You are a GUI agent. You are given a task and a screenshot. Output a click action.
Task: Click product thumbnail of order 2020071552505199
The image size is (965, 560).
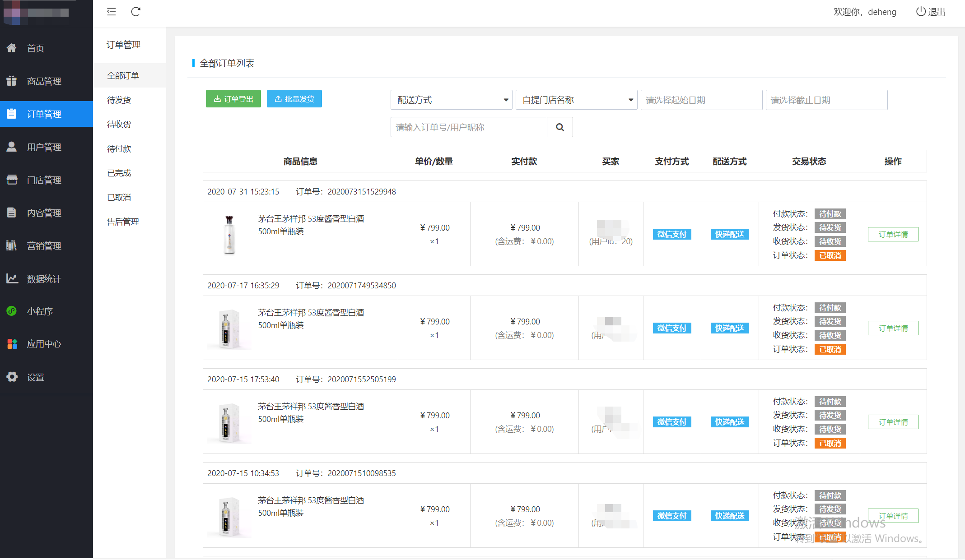point(229,422)
